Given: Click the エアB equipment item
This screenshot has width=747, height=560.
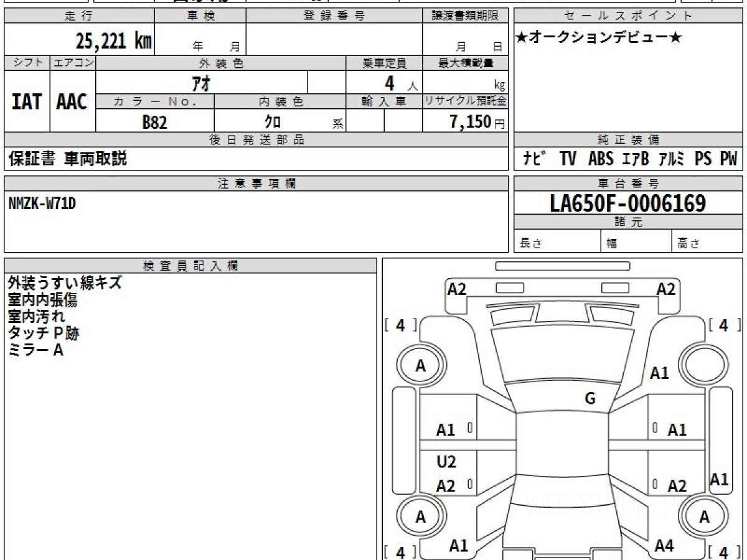Looking at the screenshot, I should tap(635, 159).
